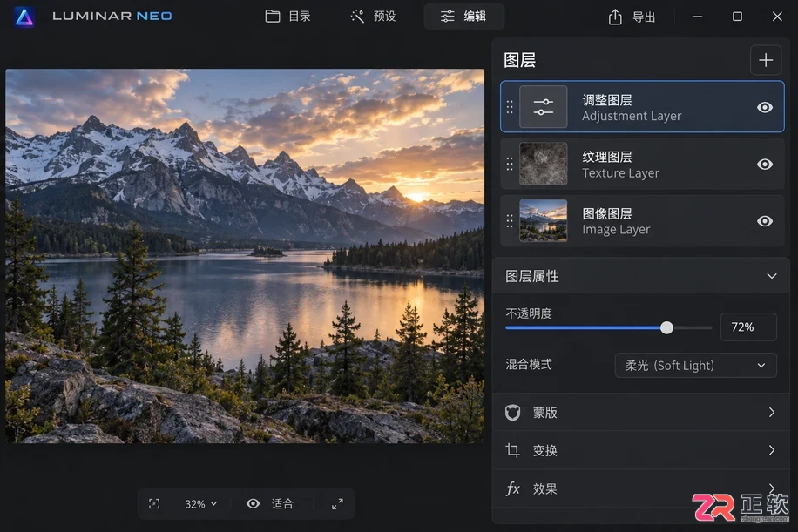This screenshot has height=532, width=798.
Task: Click the magic wand icon beside 预设
Action: (357, 17)
